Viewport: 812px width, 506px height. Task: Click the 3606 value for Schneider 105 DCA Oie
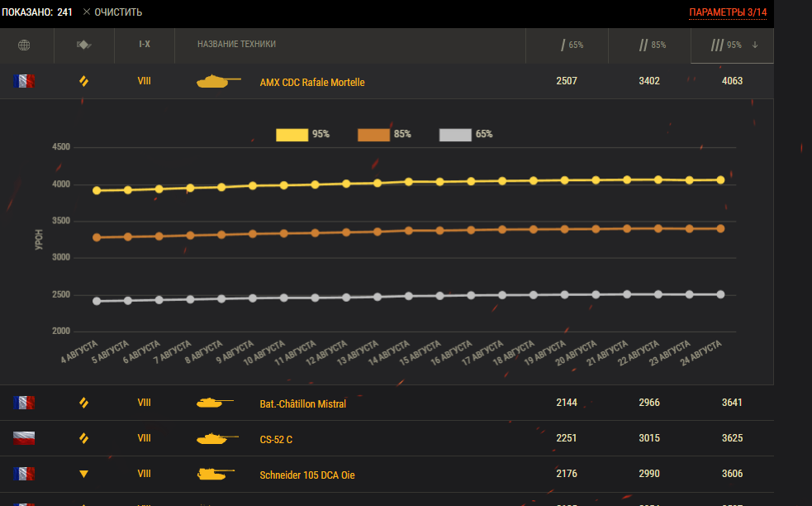point(732,474)
